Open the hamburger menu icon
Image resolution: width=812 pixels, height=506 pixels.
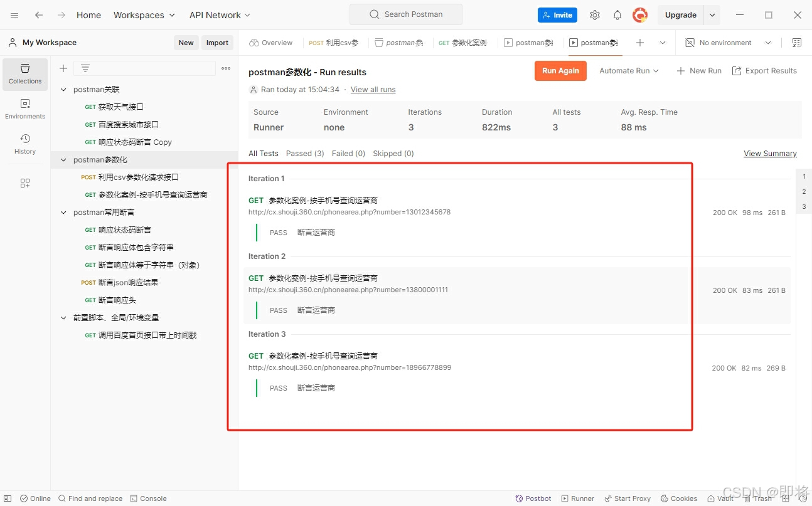coord(14,15)
